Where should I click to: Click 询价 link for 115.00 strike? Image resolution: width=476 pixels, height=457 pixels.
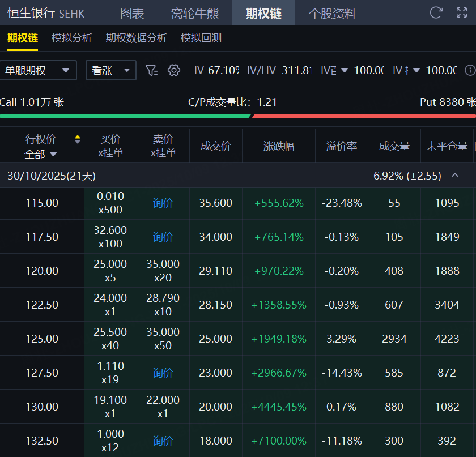(x=163, y=203)
